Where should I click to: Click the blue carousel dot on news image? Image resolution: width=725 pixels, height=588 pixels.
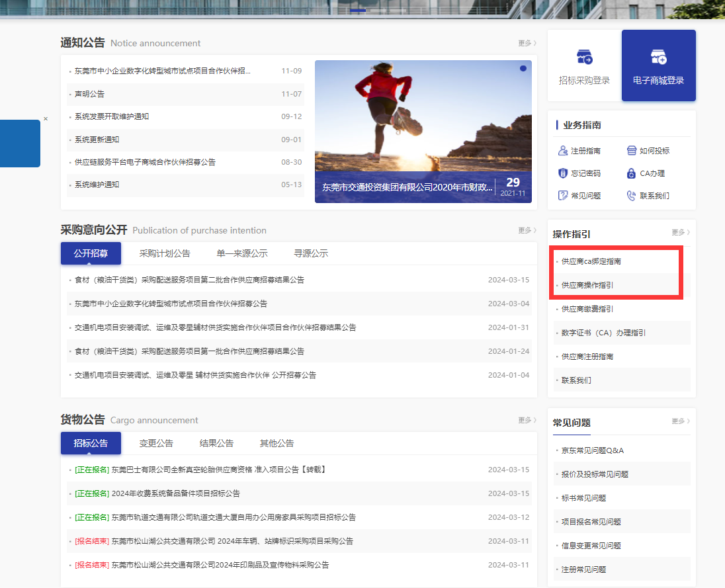point(523,68)
